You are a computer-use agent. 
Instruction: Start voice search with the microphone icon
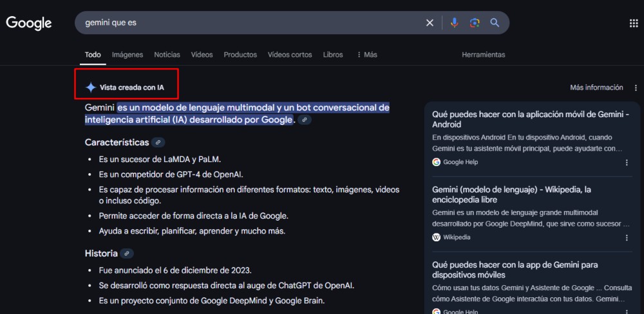[454, 23]
